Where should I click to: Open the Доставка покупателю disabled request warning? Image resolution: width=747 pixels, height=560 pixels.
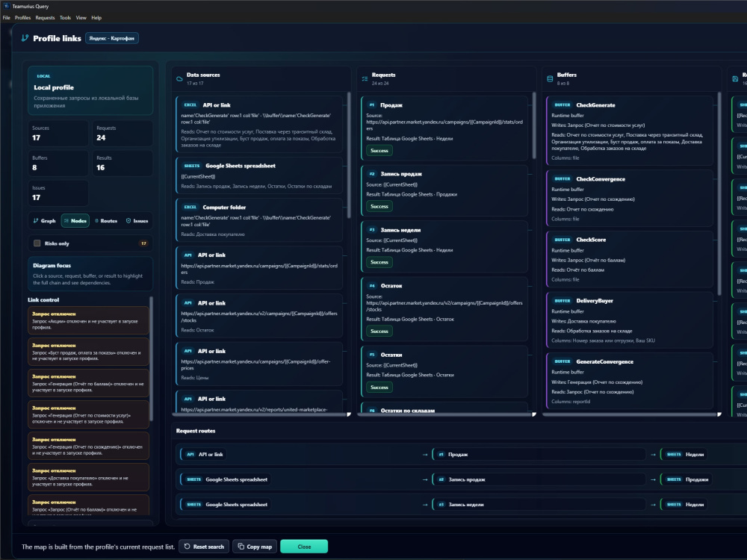tap(88, 477)
